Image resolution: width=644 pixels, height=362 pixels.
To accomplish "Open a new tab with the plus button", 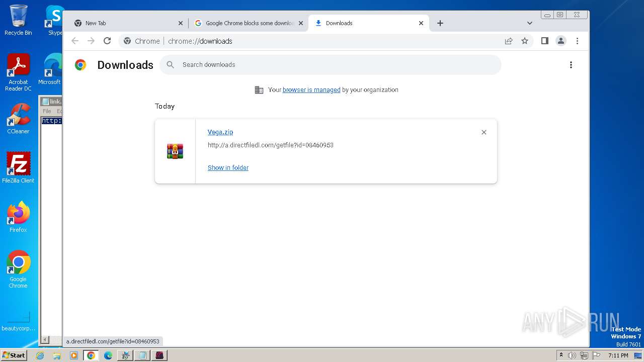I will (440, 23).
